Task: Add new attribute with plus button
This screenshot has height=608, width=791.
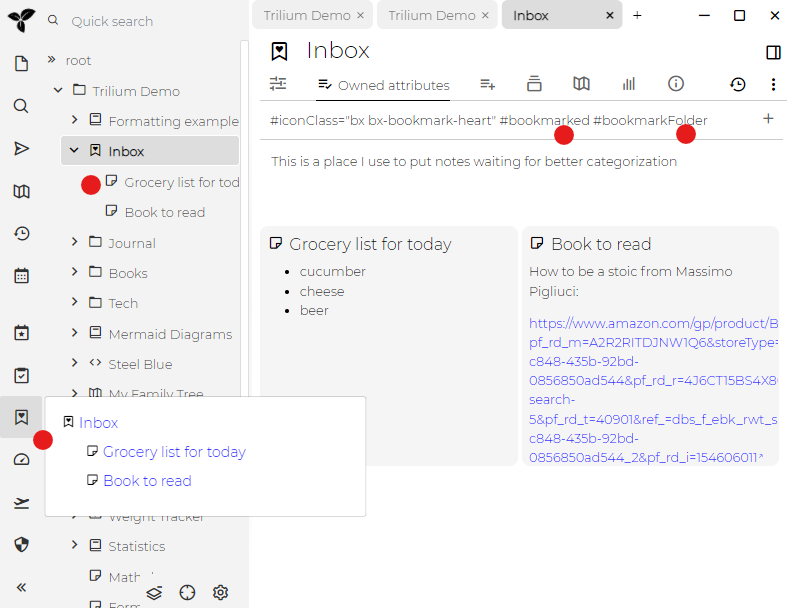Action: pyautogui.click(x=768, y=118)
